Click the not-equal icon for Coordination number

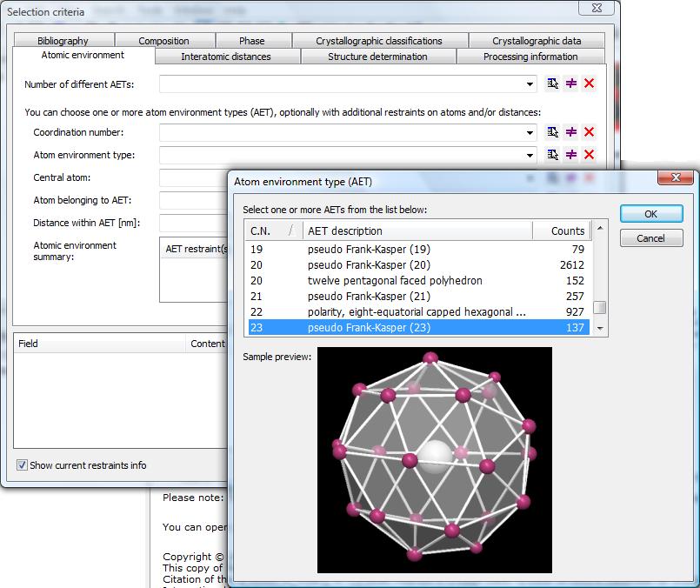[571, 132]
